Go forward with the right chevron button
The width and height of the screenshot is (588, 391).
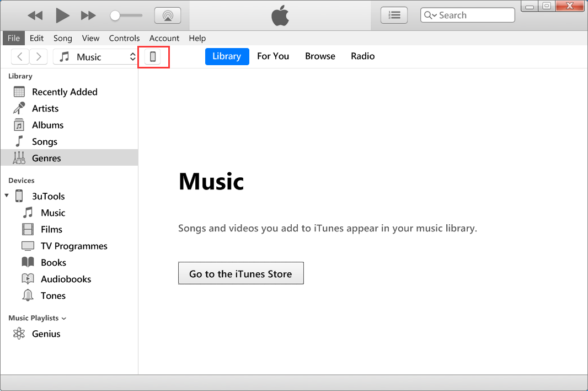39,57
